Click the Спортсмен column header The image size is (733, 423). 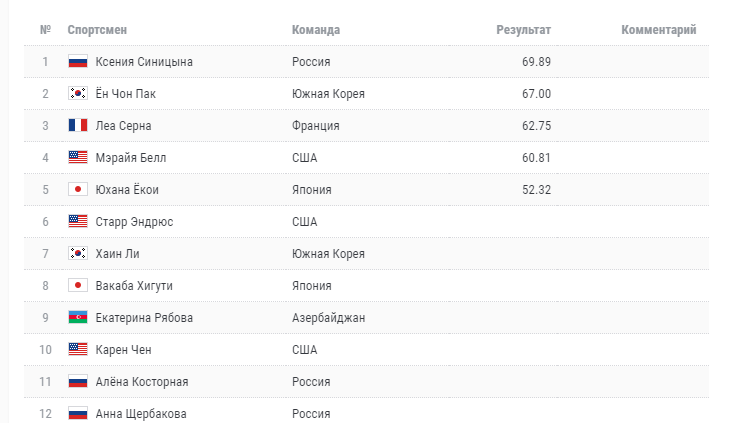97,30
